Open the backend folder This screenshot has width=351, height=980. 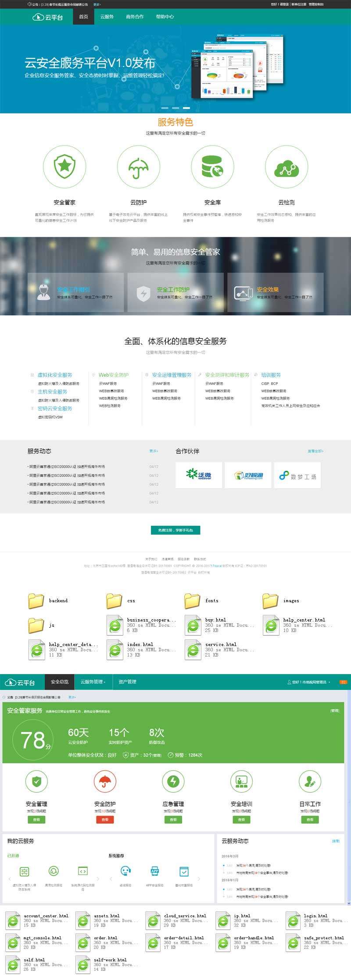36,601
